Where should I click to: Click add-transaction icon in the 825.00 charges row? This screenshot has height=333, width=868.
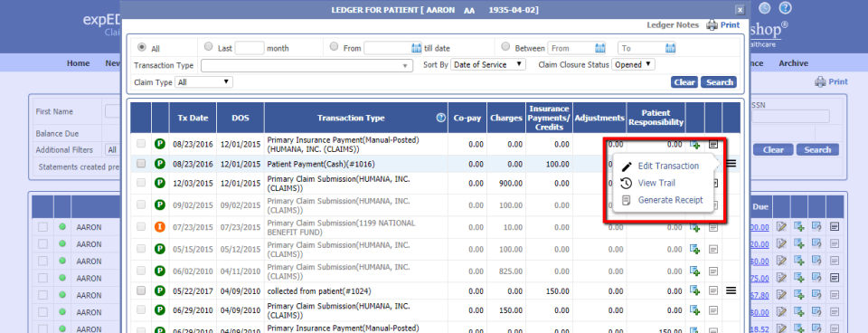[x=694, y=271]
